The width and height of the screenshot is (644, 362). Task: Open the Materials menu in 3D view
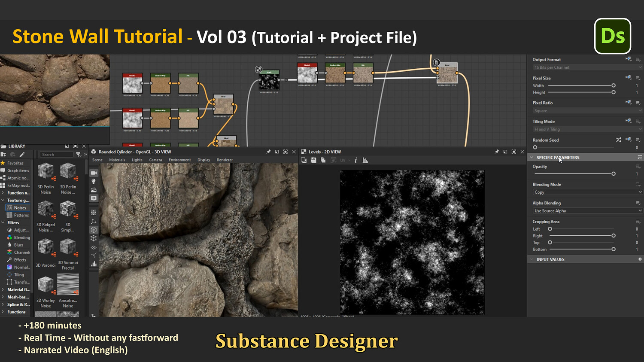coord(117,160)
